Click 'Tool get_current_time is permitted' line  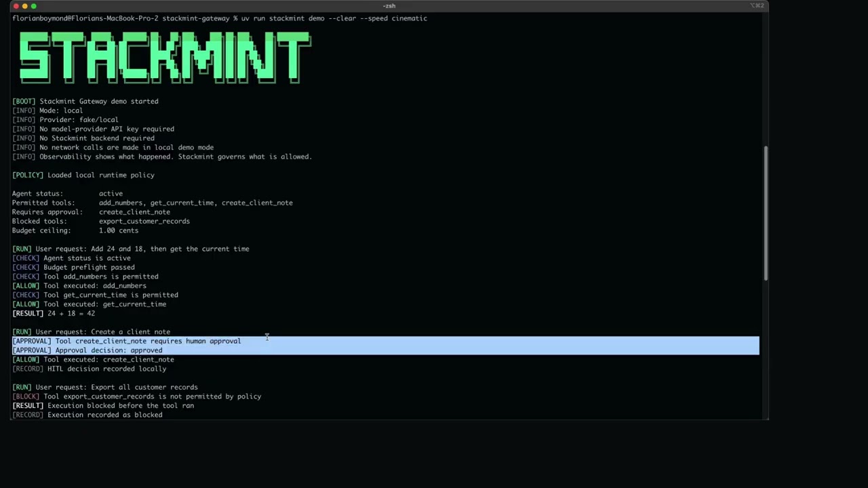coord(95,295)
